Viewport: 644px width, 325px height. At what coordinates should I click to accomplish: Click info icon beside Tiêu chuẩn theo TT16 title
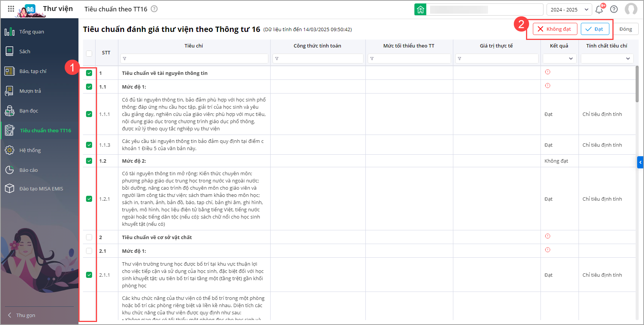(154, 9)
